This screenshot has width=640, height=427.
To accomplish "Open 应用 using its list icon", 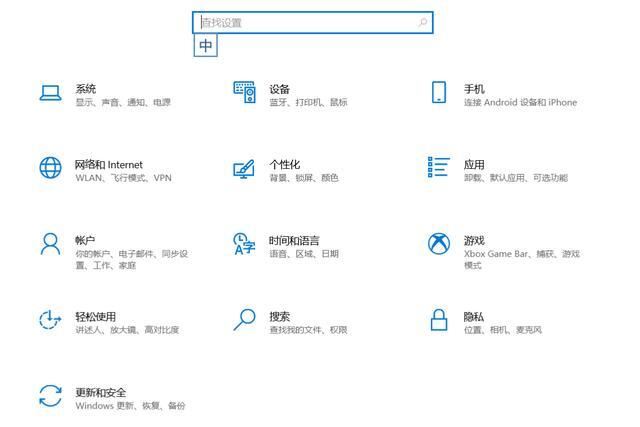I will 438,168.
